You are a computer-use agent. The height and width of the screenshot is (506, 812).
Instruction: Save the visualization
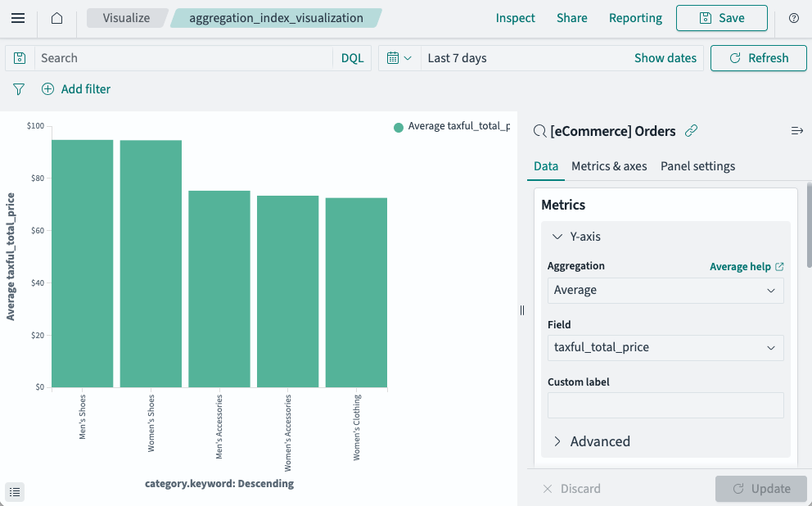721,18
